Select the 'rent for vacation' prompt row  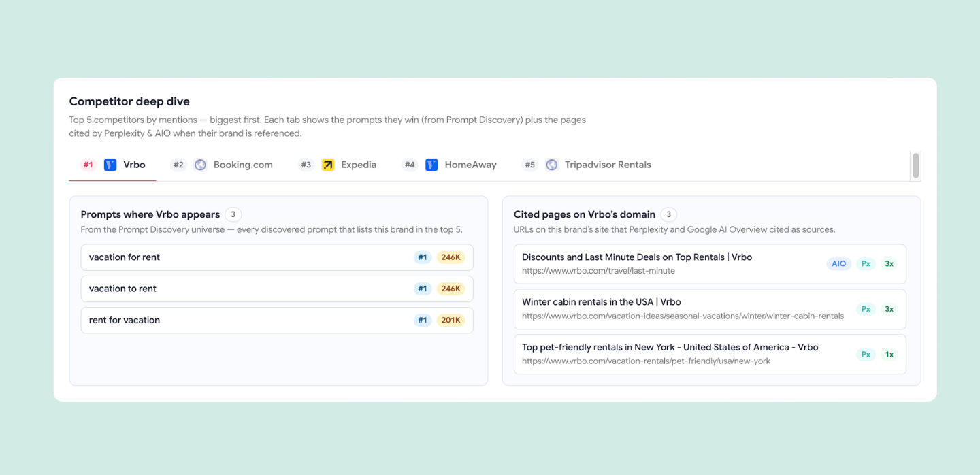(277, 320)
